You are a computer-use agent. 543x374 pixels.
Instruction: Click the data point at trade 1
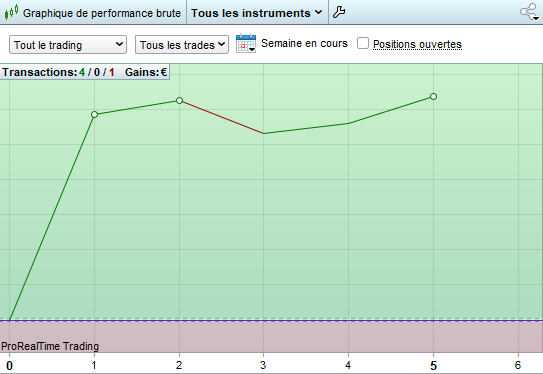pos(95,114)
